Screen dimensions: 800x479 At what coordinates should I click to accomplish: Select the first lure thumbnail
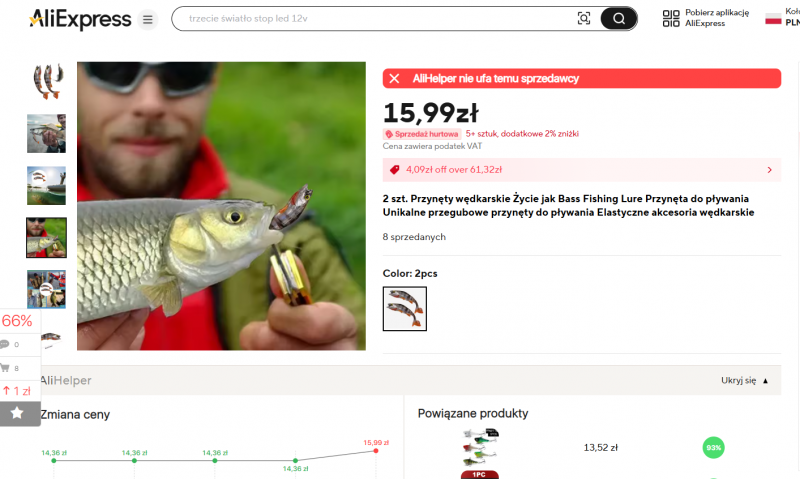pyautogui.click(x=46, y=81)
